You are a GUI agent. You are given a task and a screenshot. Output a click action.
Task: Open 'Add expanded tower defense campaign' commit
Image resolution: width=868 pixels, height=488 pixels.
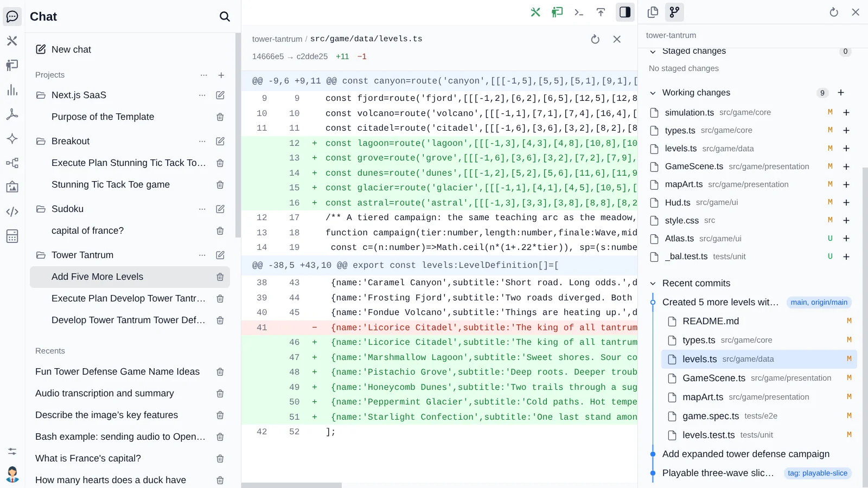746,454
